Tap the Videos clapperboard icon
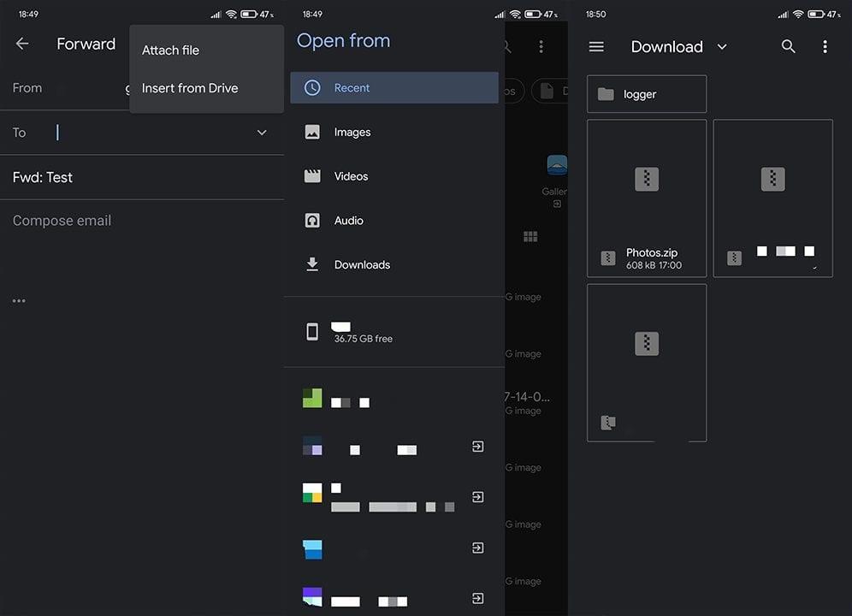Screen dimensions: 852x616 312,176
